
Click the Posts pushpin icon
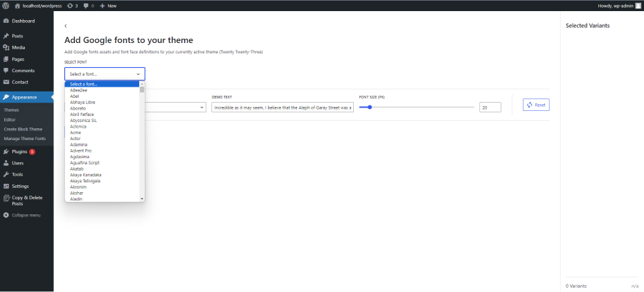(6, 36)
